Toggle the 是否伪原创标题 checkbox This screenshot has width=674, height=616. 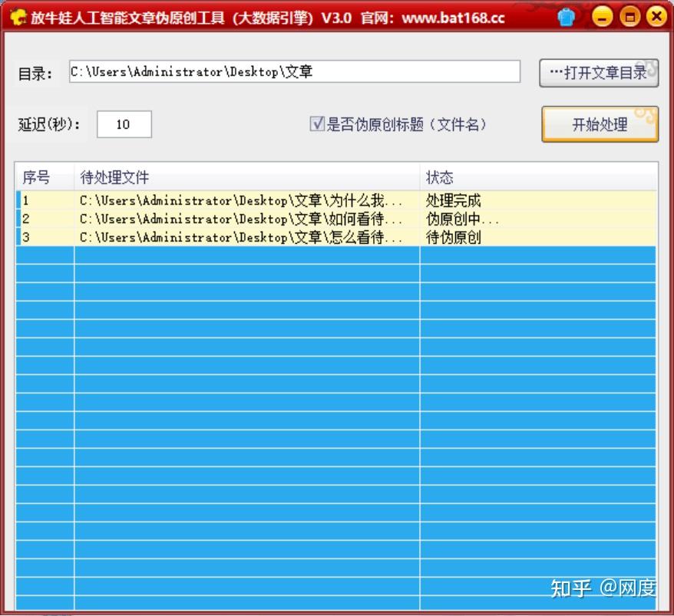tap(317, 124)
